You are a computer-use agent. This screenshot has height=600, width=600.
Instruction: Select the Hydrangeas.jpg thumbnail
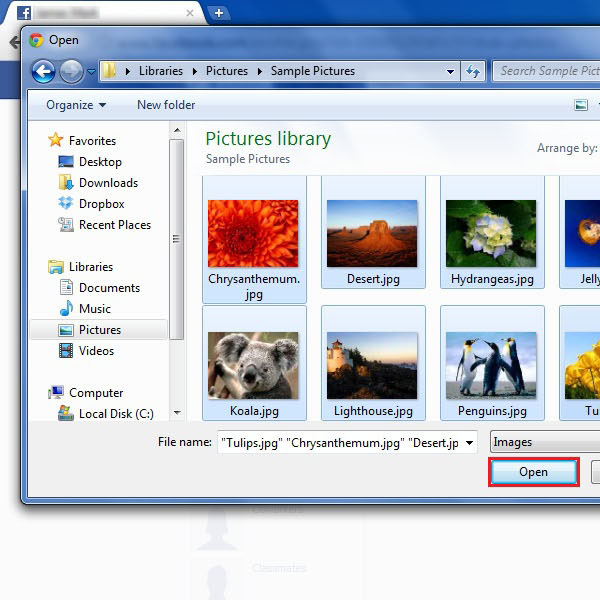click(x=492, y=233)
